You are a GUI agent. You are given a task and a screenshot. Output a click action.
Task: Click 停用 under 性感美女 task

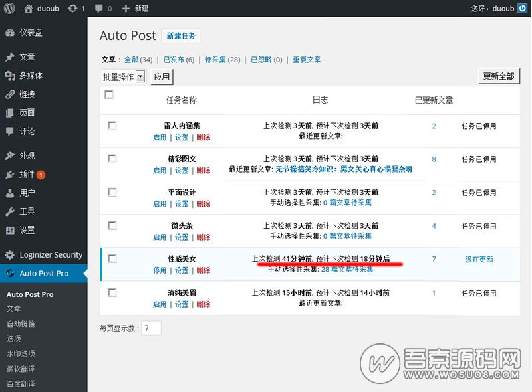160,270
